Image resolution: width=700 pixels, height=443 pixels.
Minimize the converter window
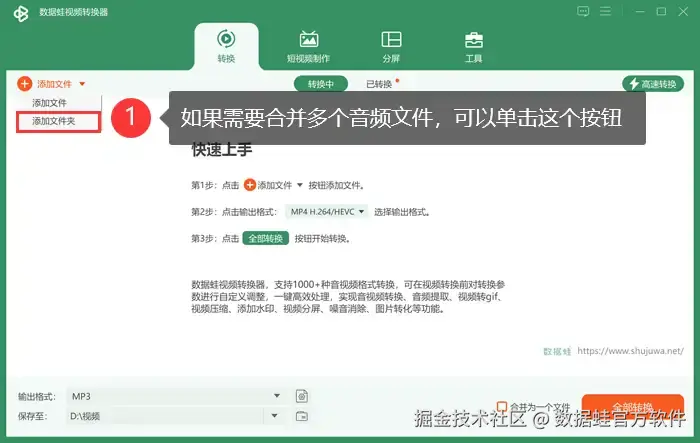[640, 12]
